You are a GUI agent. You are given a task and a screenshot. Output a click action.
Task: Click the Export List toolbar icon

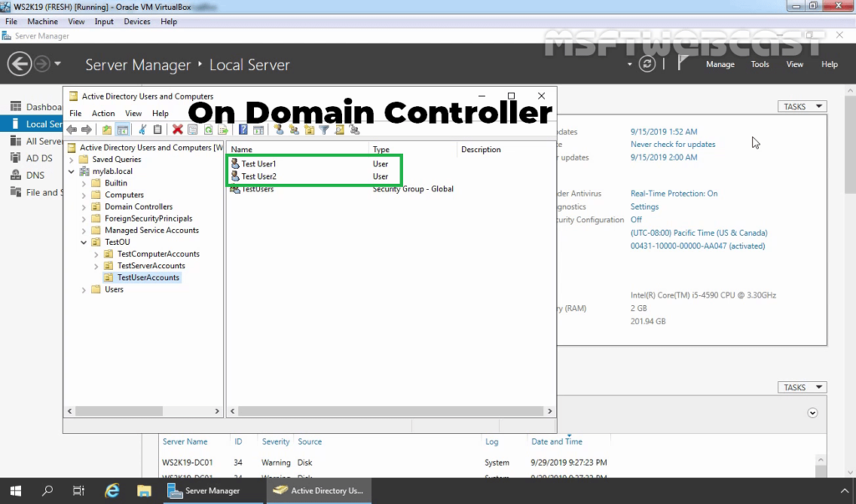(222, 130)
